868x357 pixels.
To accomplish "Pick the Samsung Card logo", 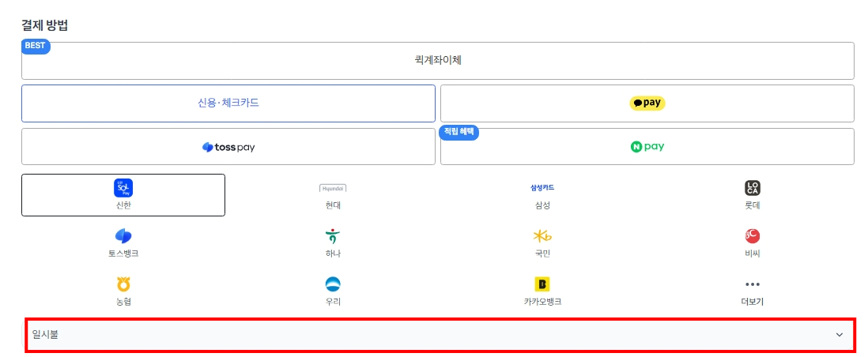I will [542, 188].
